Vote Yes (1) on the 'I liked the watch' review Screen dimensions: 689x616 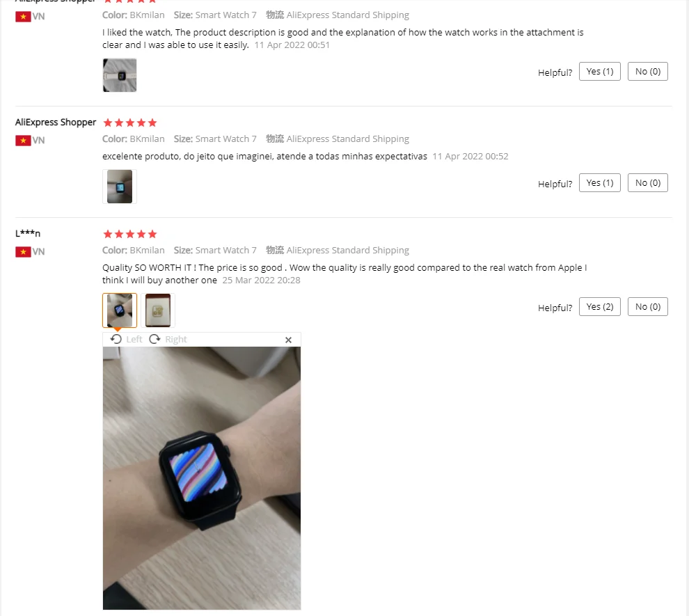point(599,71)
